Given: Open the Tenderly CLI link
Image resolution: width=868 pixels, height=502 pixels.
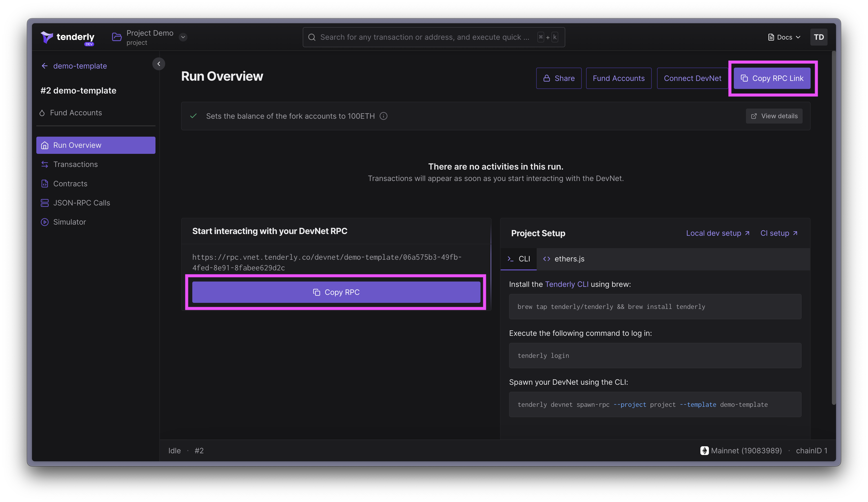Looking at the screenshot, I should 566,284.
